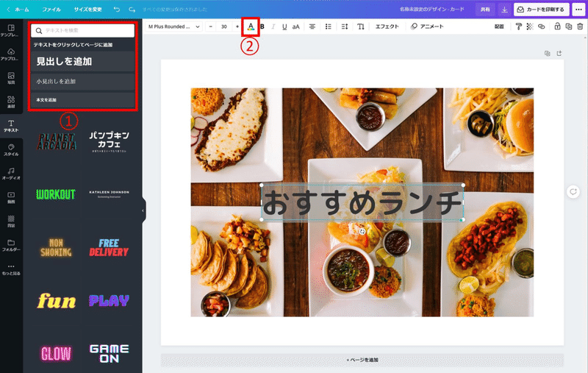Click カードを印刷する button
Screen dimensions: 588x373
pyautogui.click(x=541, y=10)
